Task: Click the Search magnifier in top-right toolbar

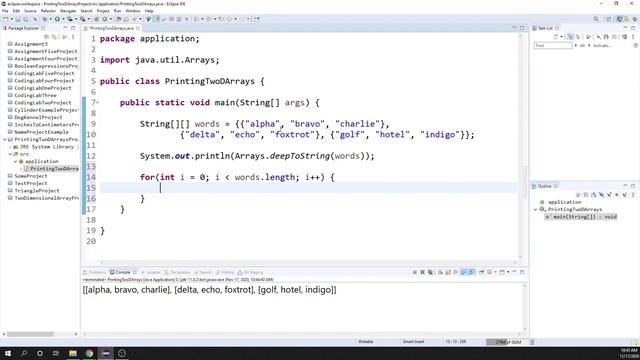Action: [x=596, y=19]
